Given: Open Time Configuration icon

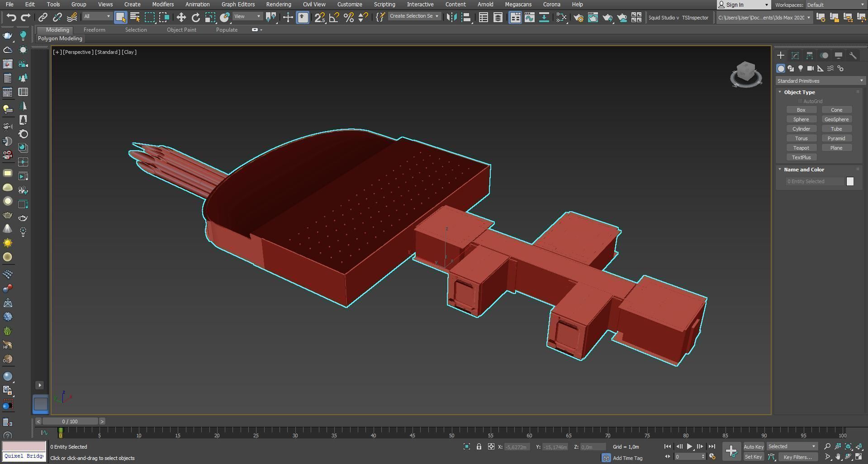Looking at the screenshot, I should pyautogui.click(x=712, y=457).
